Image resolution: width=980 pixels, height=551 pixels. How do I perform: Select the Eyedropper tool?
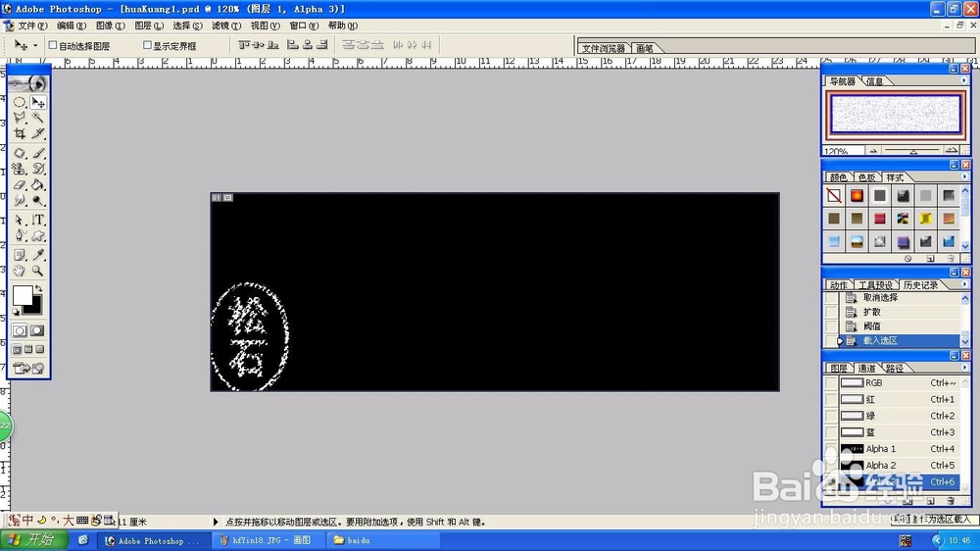(x=38, y=255)
